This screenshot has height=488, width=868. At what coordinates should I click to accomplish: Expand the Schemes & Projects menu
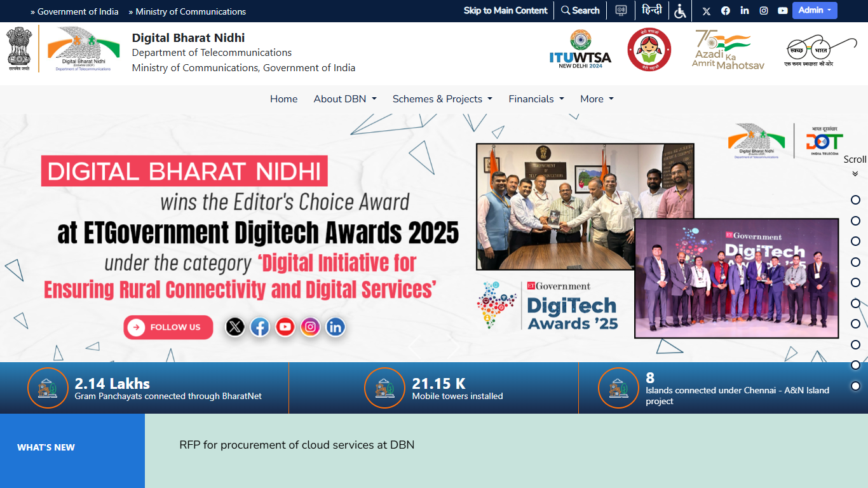[x=442, y=99]
